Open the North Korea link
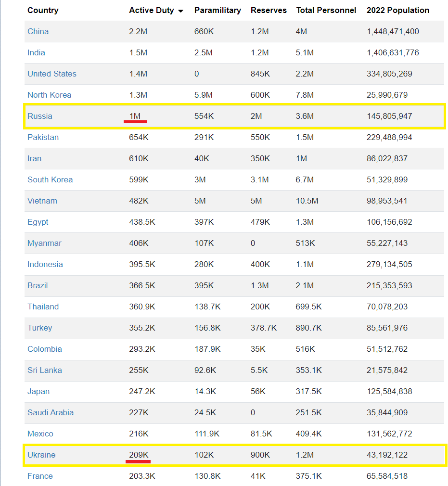 (x=49, y=95)
